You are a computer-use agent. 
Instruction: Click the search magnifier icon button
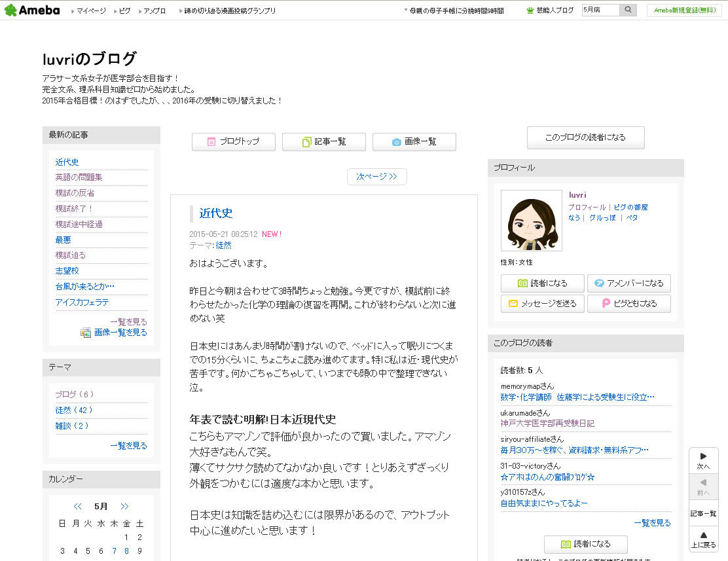coord(628,10)
